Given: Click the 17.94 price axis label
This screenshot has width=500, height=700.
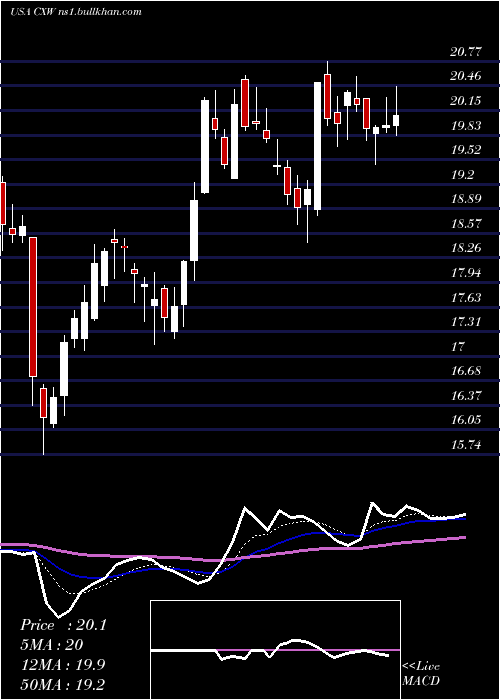Looking at the screenshot, I should click(x=466, y=273).
